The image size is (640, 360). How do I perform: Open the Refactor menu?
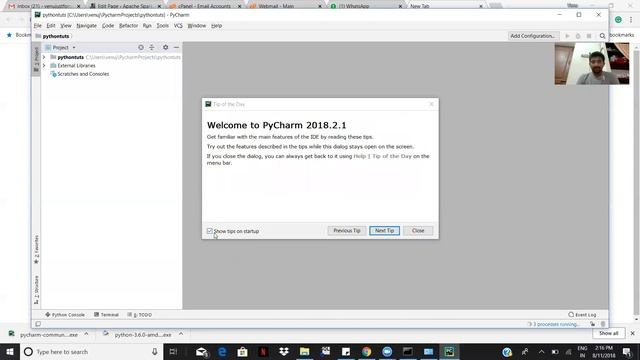click(128, 26)
